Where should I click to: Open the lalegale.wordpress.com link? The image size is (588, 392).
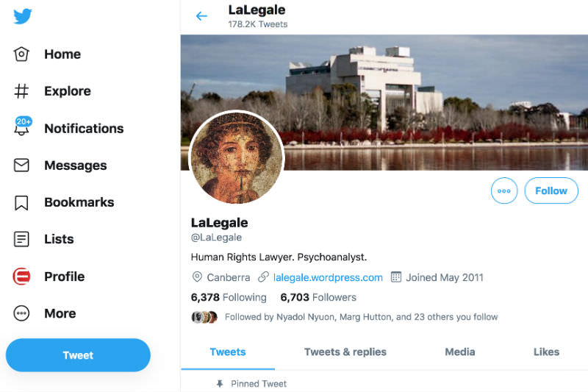click(x=328, y=277)
